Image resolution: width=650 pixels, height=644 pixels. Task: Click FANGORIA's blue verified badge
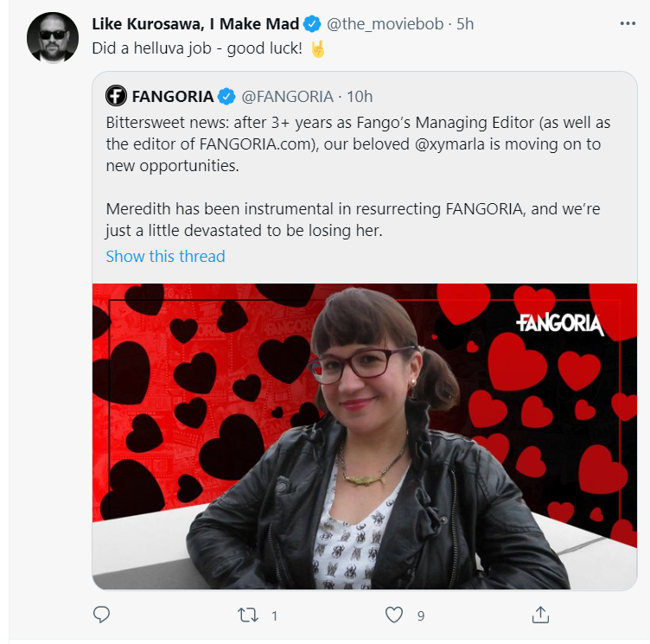(226, 96)
